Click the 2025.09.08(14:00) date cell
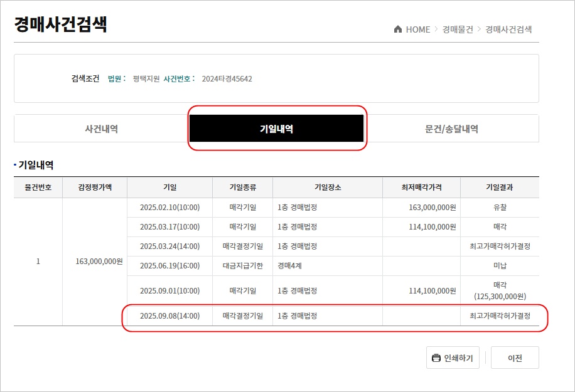575x392 pixels. [169, 316]
